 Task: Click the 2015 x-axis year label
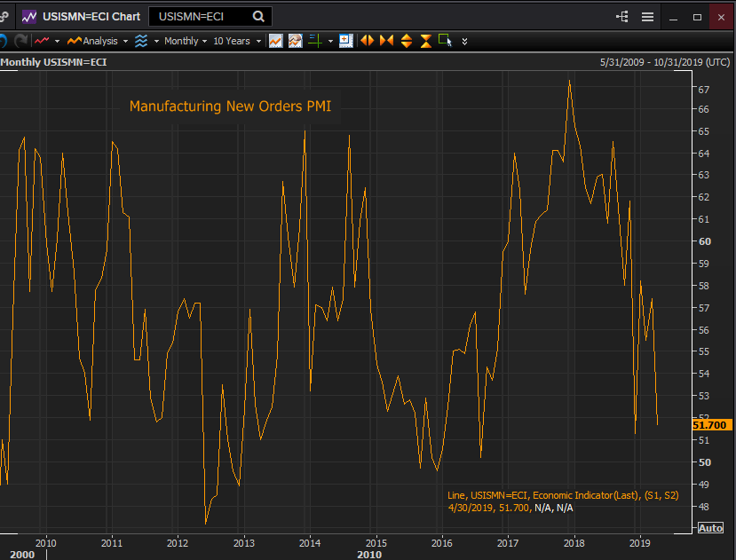click(x=376, y=543)
